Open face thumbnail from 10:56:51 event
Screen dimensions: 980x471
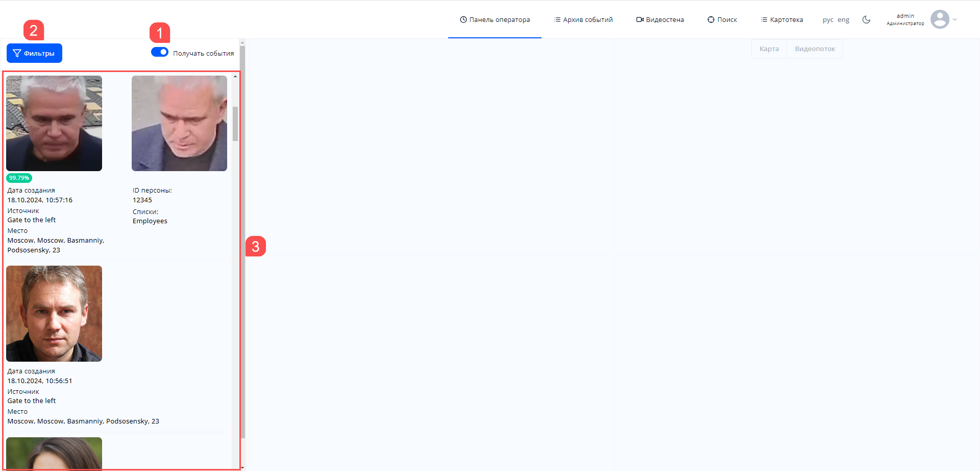pos(54,314)
